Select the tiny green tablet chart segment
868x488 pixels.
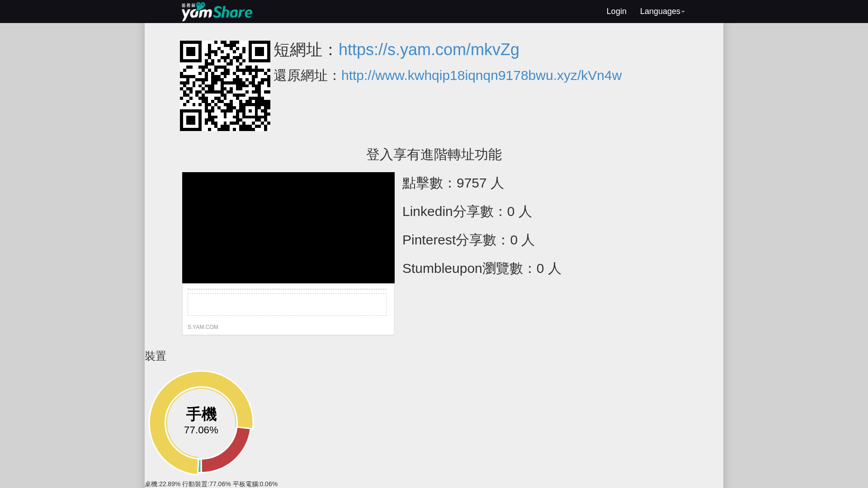[199, 466]
